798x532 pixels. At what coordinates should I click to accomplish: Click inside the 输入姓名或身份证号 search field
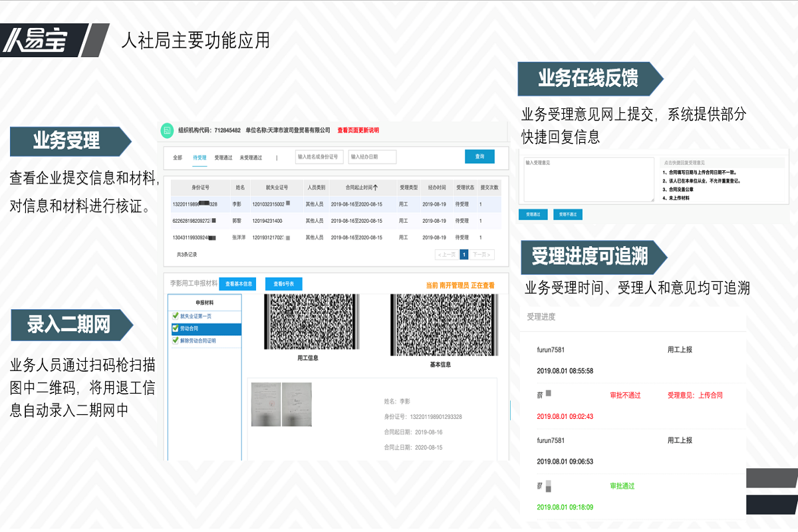[x=321, y=157]
